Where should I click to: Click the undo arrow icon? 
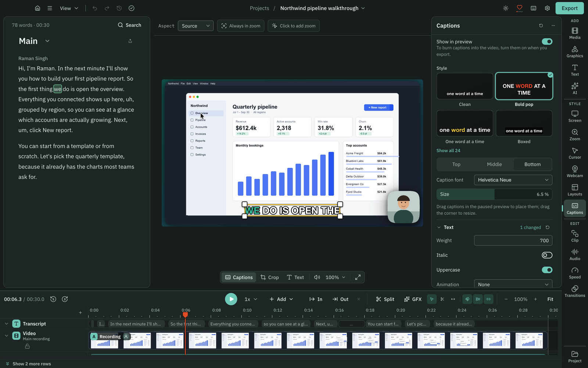[95, 8]
